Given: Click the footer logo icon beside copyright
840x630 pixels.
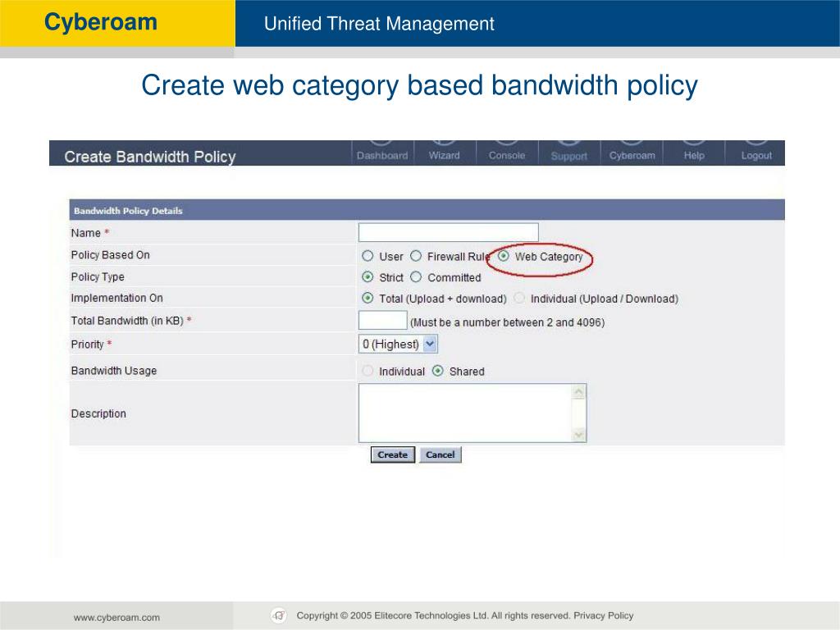Looking at the screenshot, I should pos(279,615).
